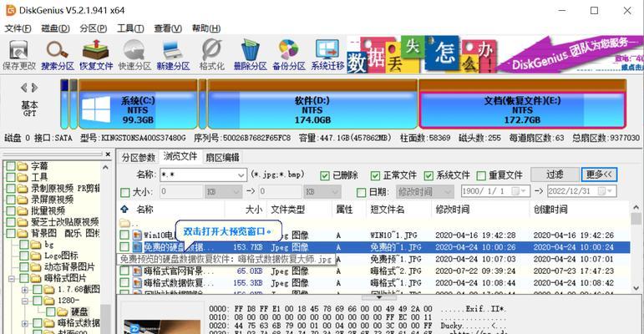Click the folder tree vertical scrollbar
644x334 pixels.
pos(105,246)
